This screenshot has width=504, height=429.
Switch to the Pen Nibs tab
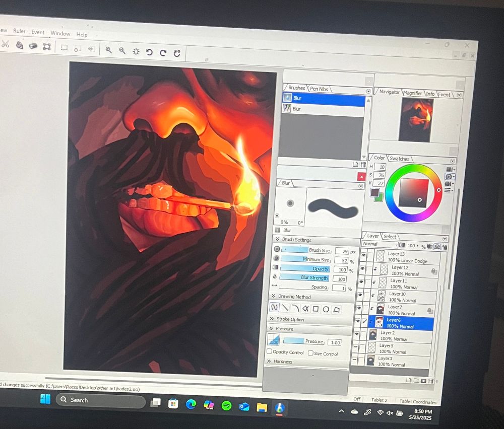[x=319, y=89]
